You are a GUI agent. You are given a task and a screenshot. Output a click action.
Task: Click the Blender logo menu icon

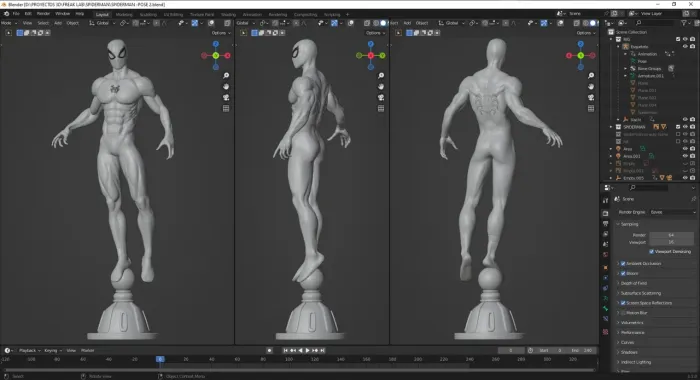6,14
